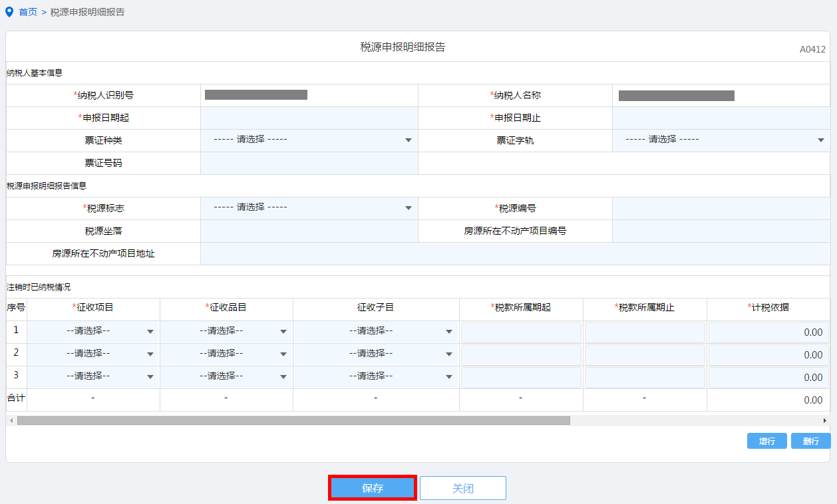Click the 申报日期止 input field
This screenshot has width=837, height=504.
[721, 118]
